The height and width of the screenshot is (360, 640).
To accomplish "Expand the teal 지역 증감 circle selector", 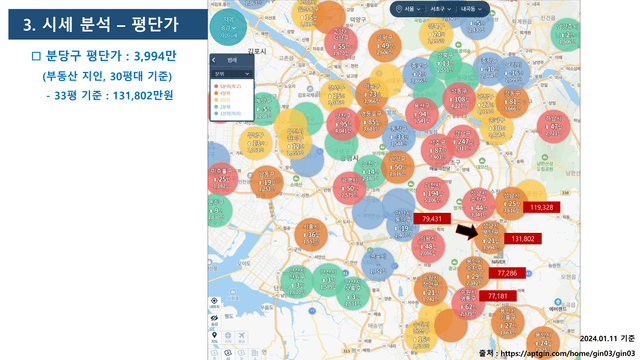I will [228, 27].
